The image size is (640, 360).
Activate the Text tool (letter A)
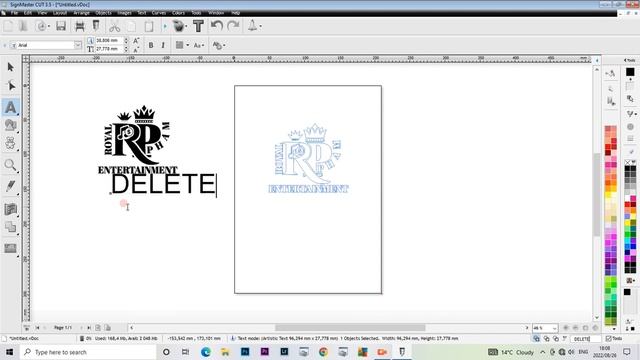(x=11, y=107)
